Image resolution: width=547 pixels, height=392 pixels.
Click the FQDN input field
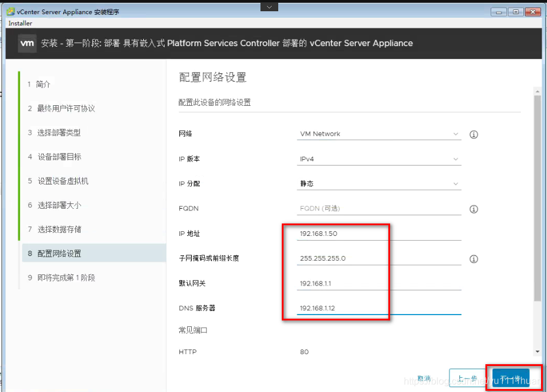(379, 209)
